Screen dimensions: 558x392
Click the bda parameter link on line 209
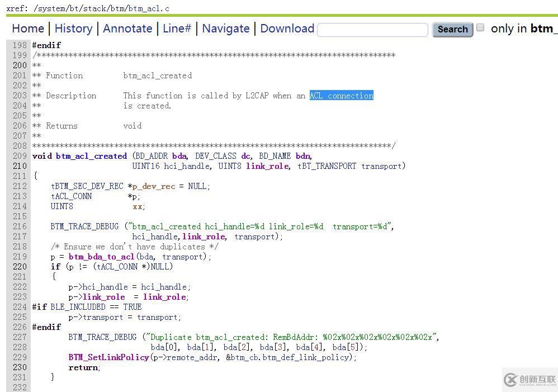[x=179, y=156]
